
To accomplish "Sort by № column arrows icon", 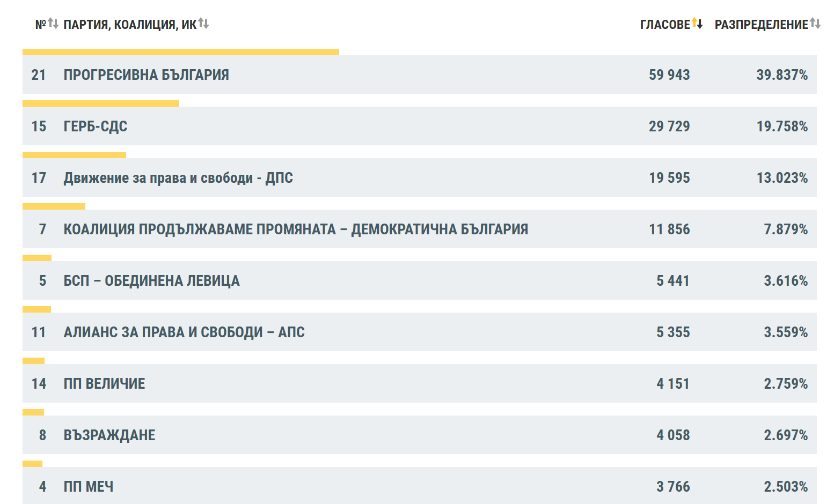I will click(53, 24).
